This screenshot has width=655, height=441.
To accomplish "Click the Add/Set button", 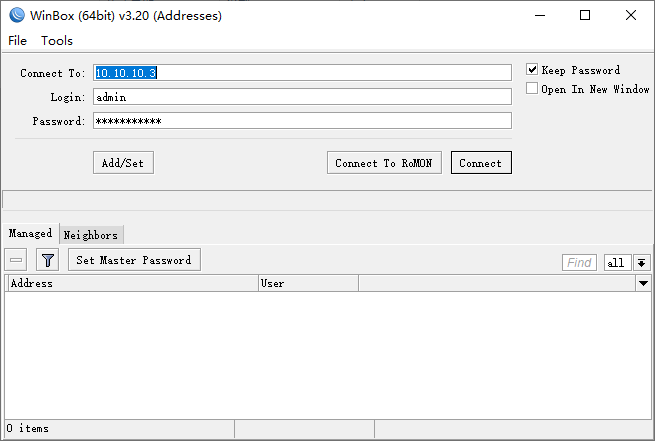I will coord(123,163).
